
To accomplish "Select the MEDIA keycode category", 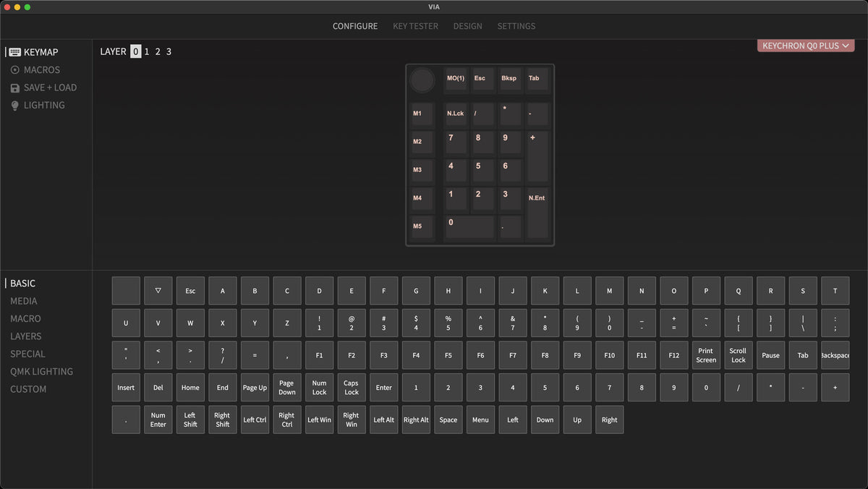I will [x=24, y=301].
